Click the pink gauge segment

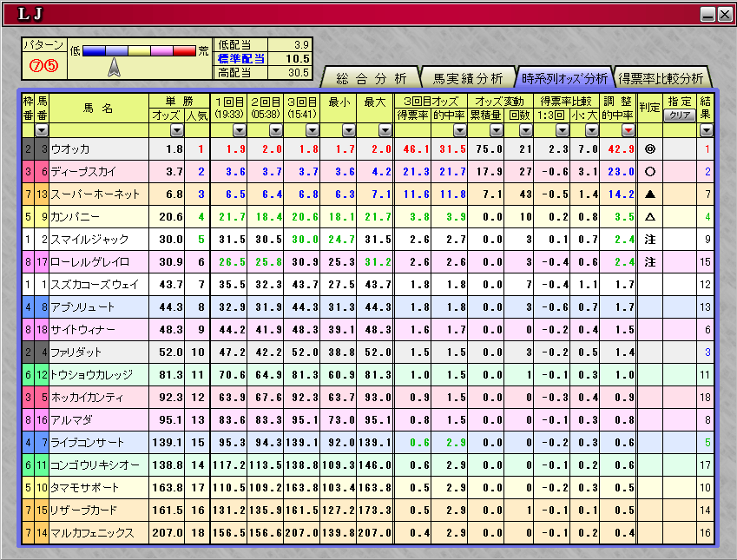[x=161, y=50]
